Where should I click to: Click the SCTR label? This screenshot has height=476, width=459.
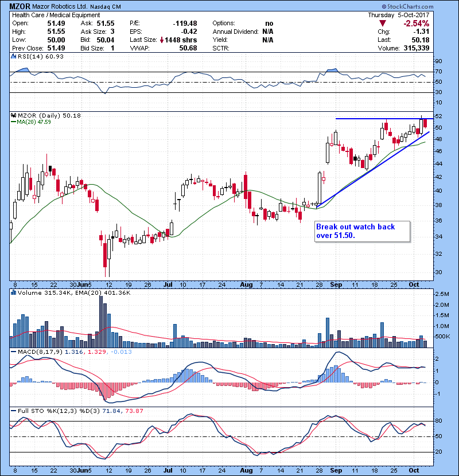221,48
